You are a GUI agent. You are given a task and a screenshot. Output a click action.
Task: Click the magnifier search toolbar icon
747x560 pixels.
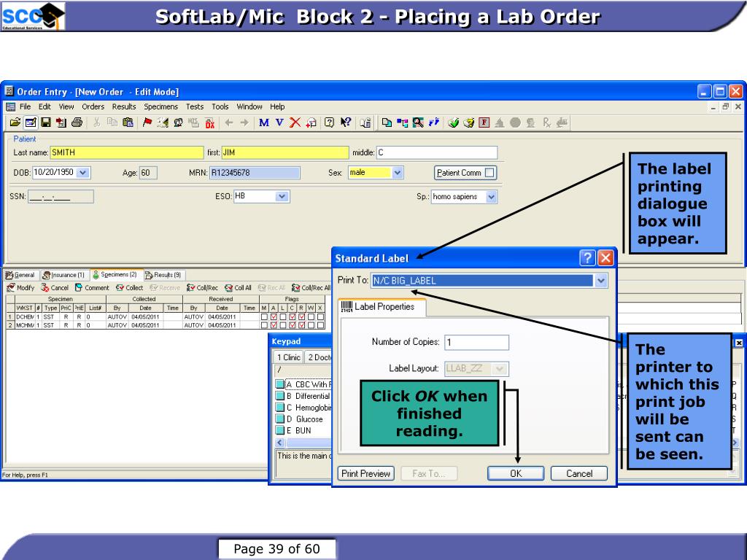click(418, 122)
